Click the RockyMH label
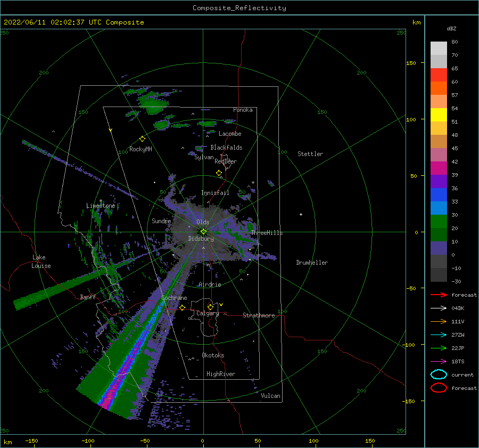 (141, 149)
